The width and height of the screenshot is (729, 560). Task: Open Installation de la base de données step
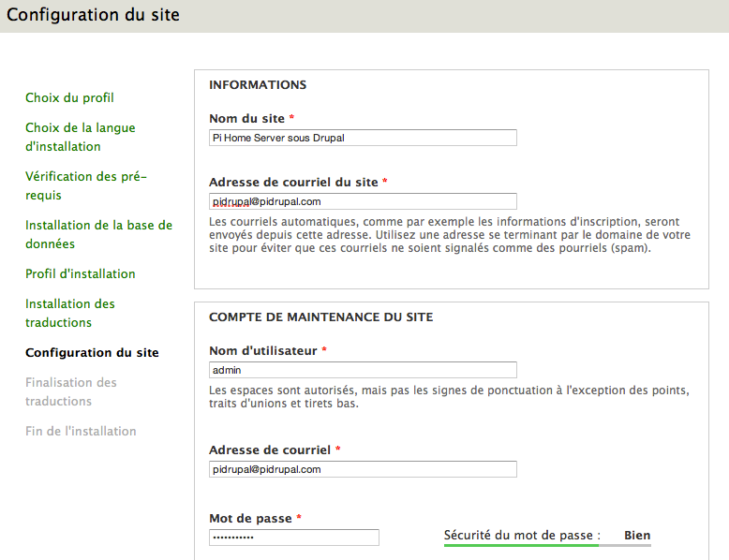[98, 234]
